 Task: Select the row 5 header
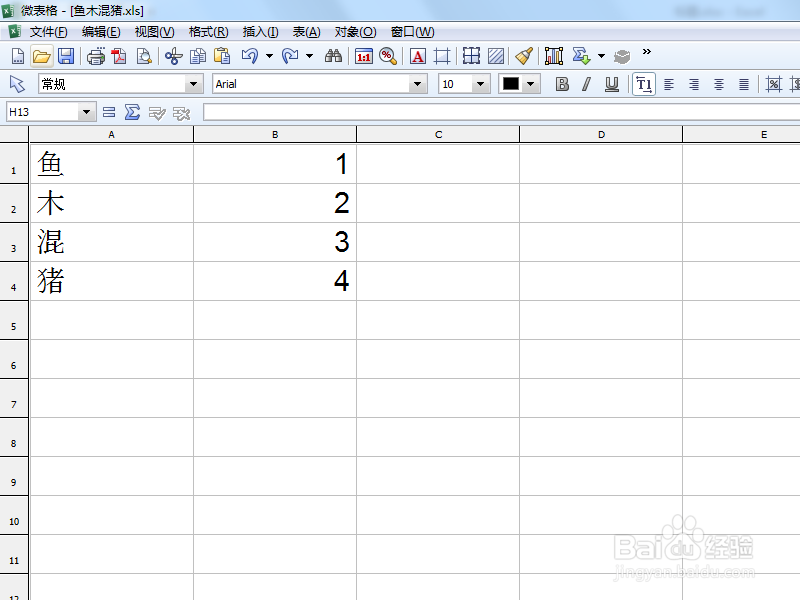click(x=14, y=320)
